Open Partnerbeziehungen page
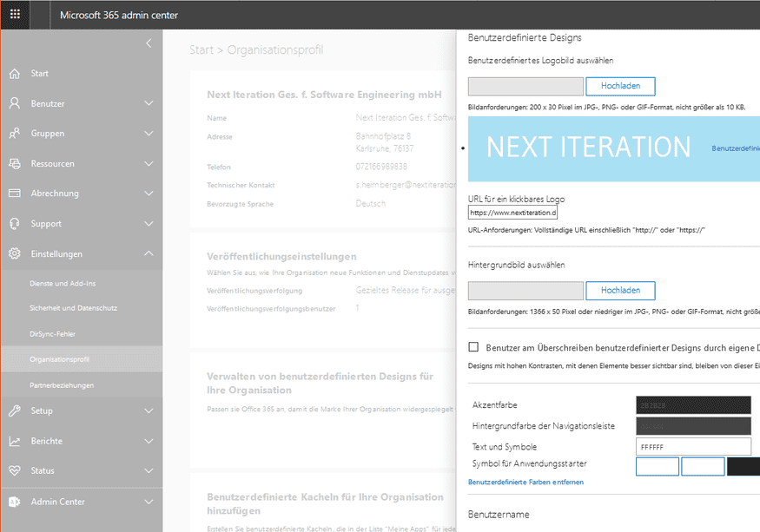This screenshot has width=760, height=532. (62, 385)
